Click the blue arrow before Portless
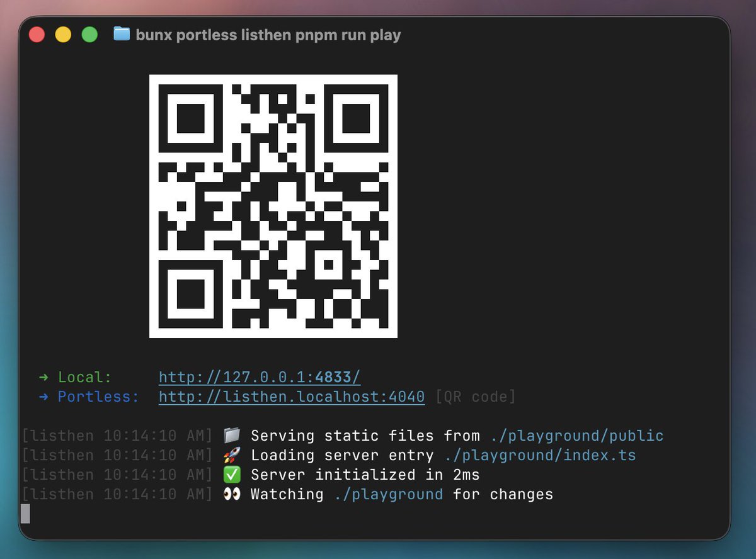 click(43, 397)
